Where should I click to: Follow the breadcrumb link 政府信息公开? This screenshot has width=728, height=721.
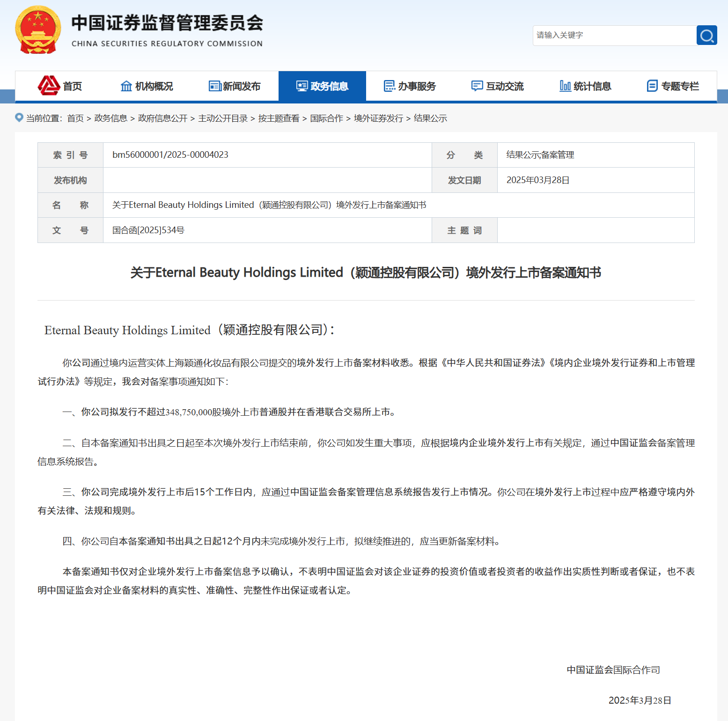click(163, 118)
